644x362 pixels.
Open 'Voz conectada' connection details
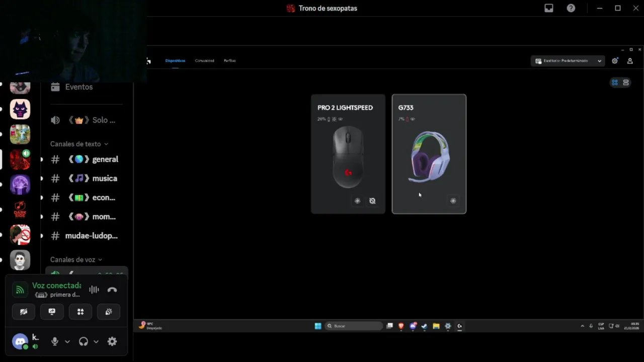coord(56,286)
